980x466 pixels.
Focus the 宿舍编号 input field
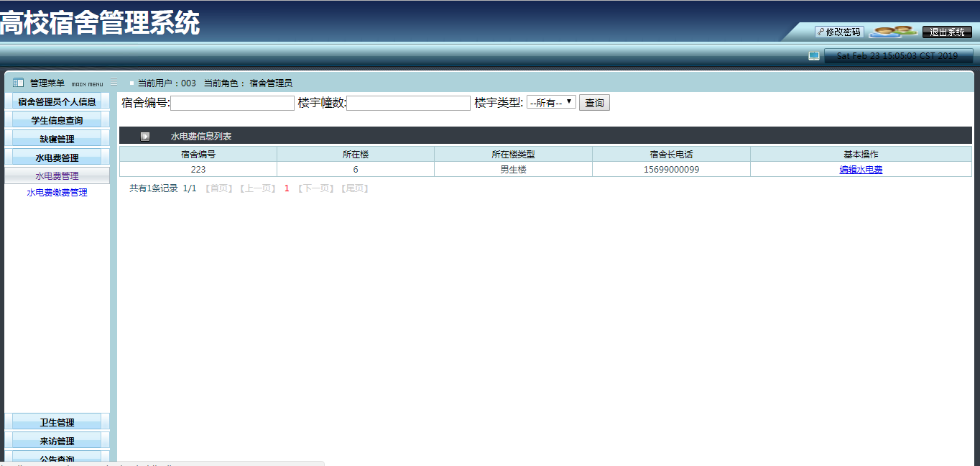pyautogui.click(x=232, y=103)
